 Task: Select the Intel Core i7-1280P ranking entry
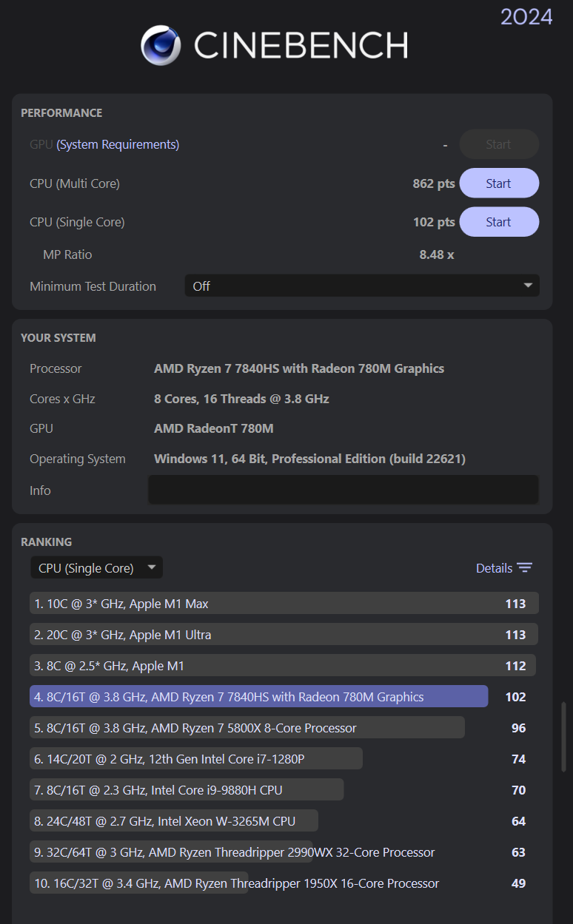pyautogui.click(x=196, y=759)
